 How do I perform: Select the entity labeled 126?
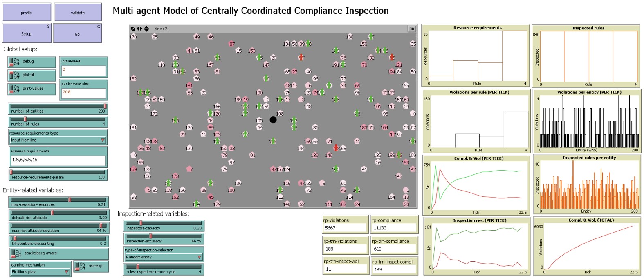click(x=189, y=127)
